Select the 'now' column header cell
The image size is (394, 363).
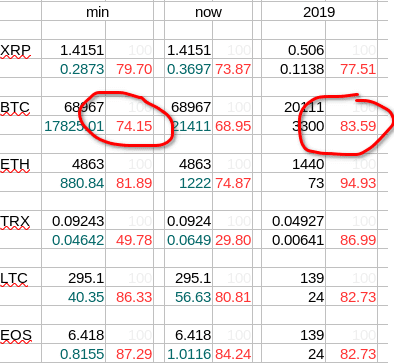tap(208, 12)
